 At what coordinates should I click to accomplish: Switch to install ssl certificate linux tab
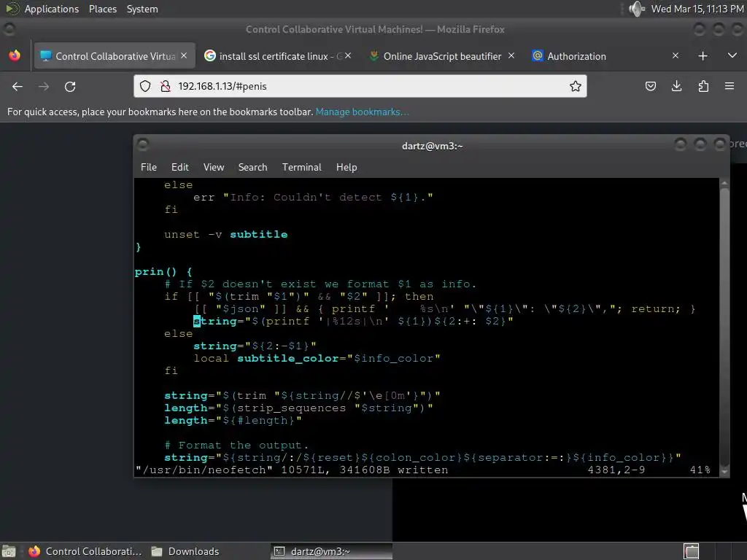coord(279,56)
